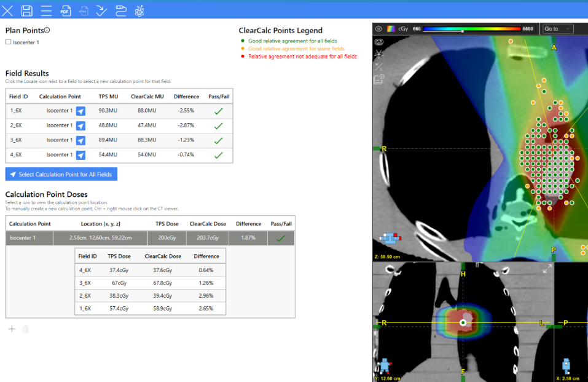Expand the coronal view with the arrows icon
This screenshot has width=588, height=382.
(x=547, y=269)
